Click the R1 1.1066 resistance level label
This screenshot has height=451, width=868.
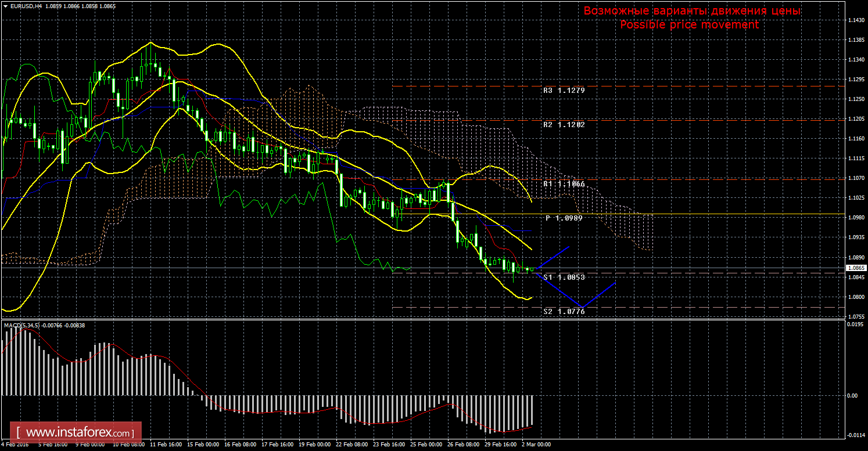pyautogui.click(x=564, y=183)
